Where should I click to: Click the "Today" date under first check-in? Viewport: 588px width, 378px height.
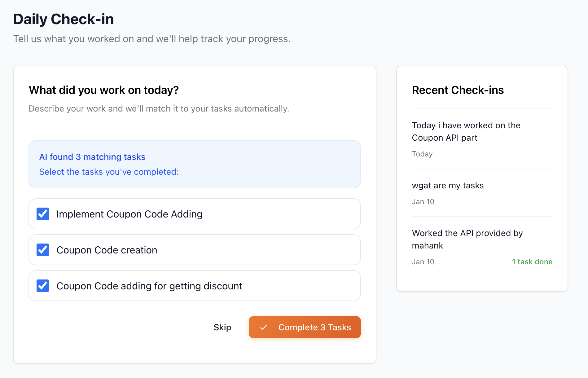pos(422,154)
